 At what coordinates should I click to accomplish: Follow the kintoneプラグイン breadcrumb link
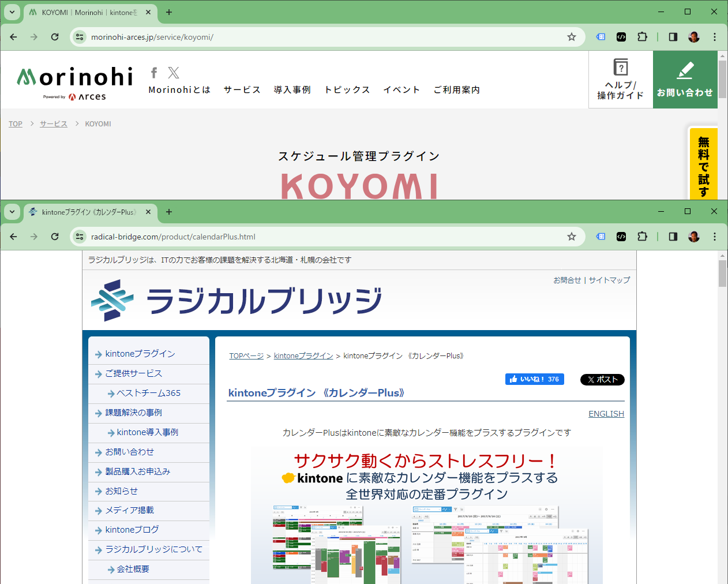point(303,356)
